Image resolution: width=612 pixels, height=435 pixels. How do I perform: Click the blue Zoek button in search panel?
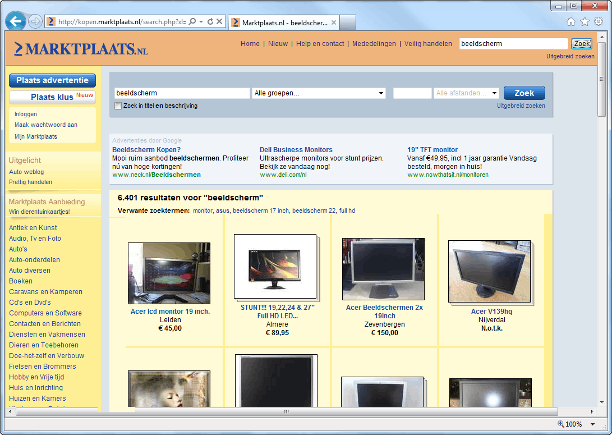524,93
